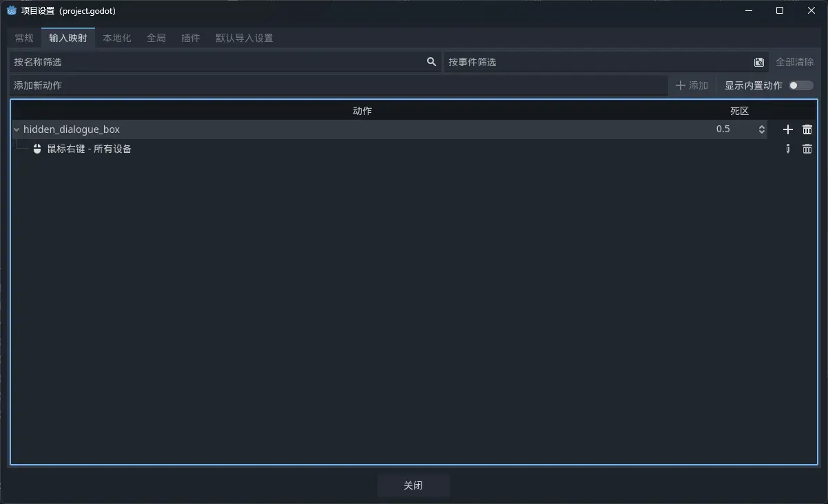Switch to the 常规 tab
Image resolution: width=828 pixels, height=504 pixels.
tap(24, 38)
